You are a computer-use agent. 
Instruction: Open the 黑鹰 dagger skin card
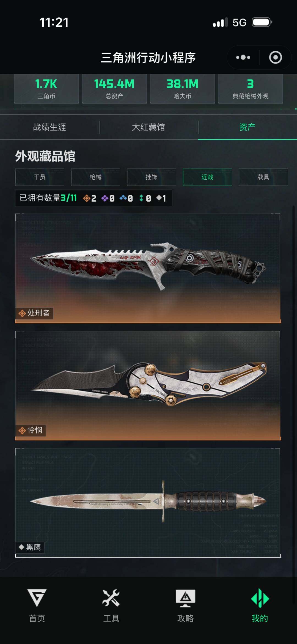[x=148, y=503]
